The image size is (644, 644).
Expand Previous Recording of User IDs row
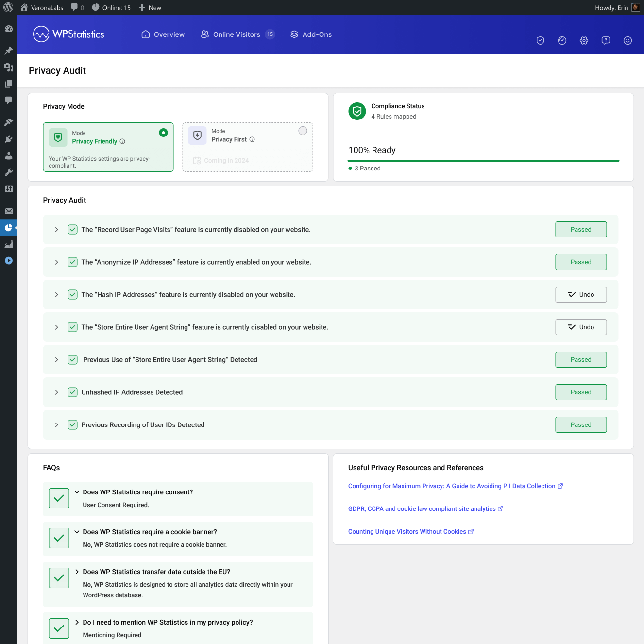pyautogui.click(x=56, y=425)
